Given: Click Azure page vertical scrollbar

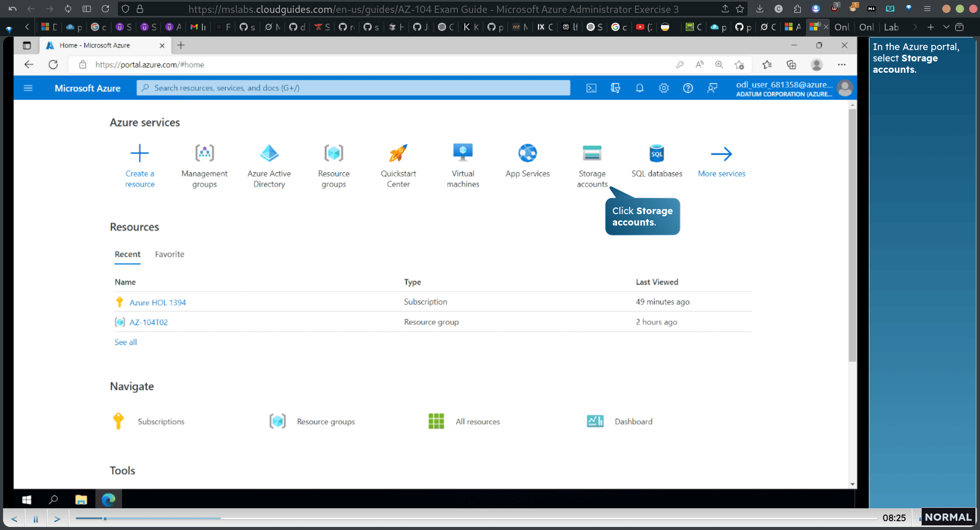Looking at the screenshot, I should (852, 235).
